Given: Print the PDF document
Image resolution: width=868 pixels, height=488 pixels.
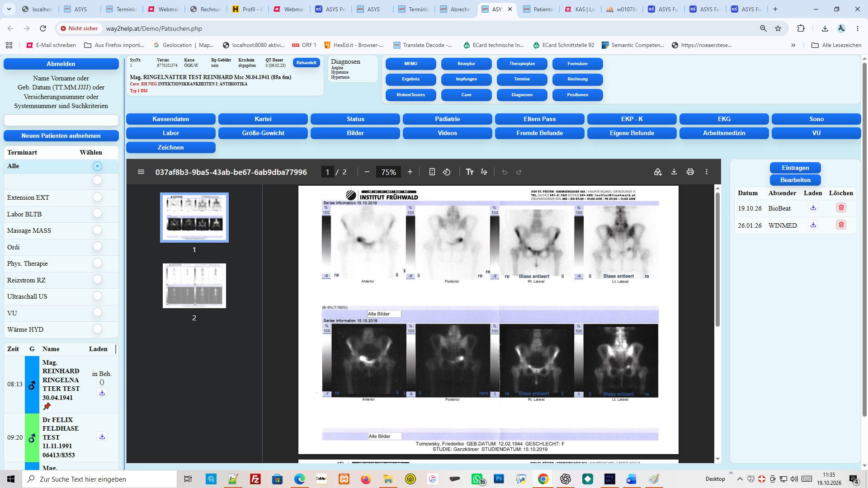Looking at the screenshot, I should click(x=690, y=172).
